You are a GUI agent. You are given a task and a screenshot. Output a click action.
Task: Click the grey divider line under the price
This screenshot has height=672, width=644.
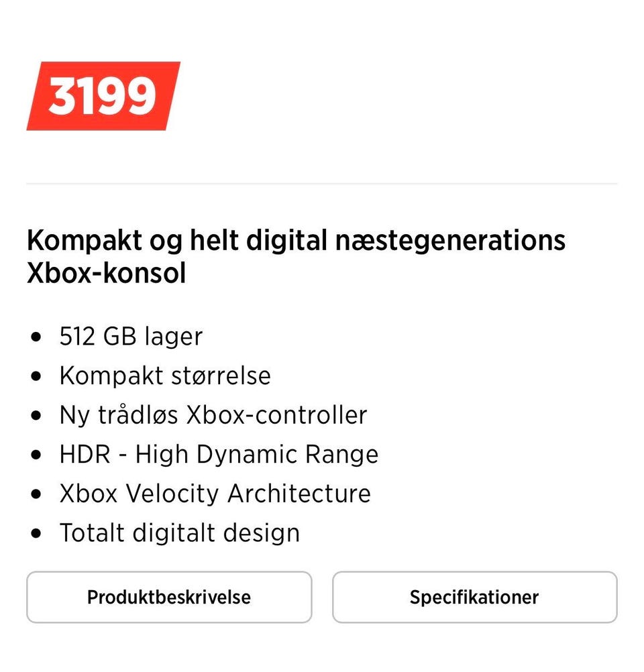point(322,183)
